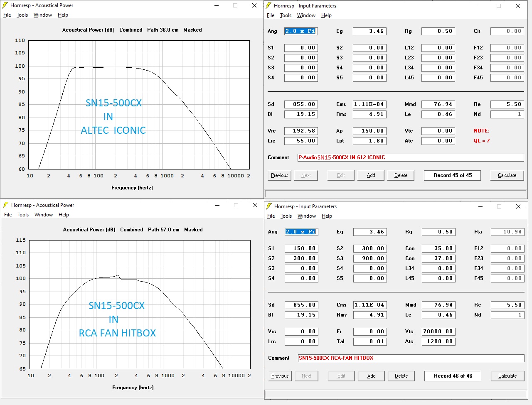Click Hornresp lightning icon in top Acoustical Power title bar
The height and width of the screenshot is (405, 532).
5,5
